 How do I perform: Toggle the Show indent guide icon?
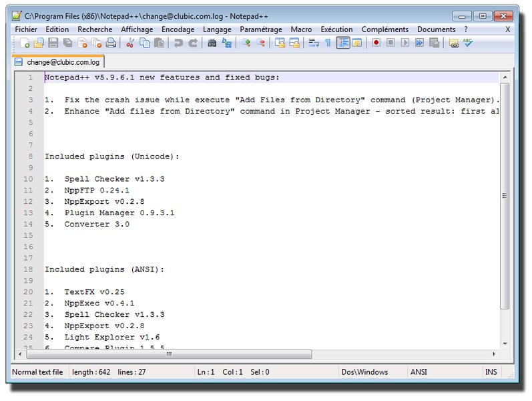(x=342, y=43)
